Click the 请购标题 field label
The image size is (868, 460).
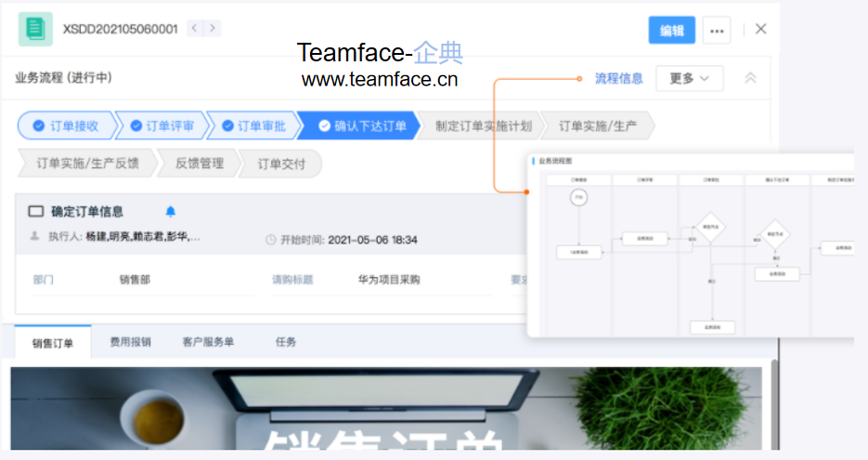[x=292, y=280]
